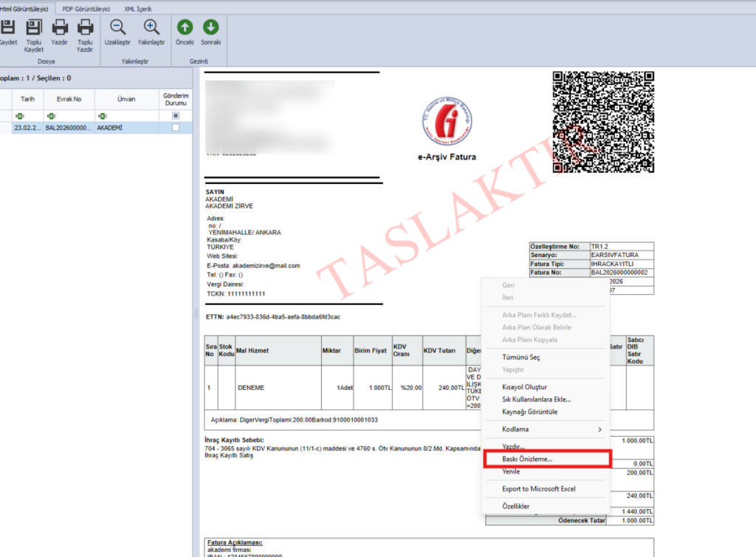Screen dimensions: 756x557
Task: Choose Baskı Önizleme from context menu
Action: coord(547,459)
